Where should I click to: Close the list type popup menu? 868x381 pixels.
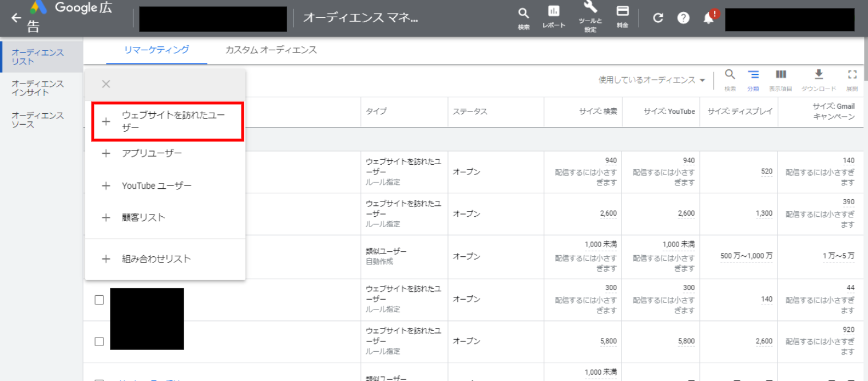[x=106, y=84]
